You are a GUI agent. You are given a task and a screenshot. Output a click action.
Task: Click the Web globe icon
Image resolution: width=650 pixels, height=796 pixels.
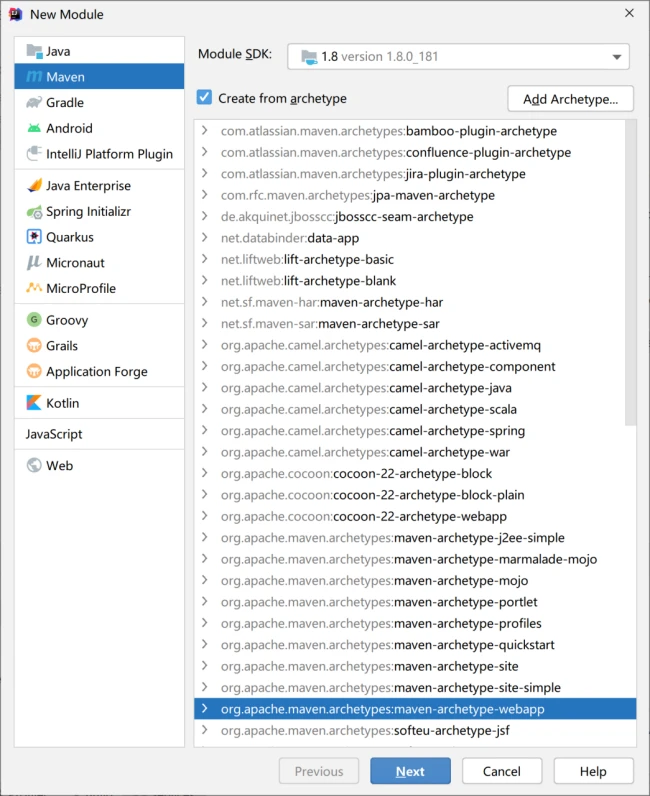[34, 466]
